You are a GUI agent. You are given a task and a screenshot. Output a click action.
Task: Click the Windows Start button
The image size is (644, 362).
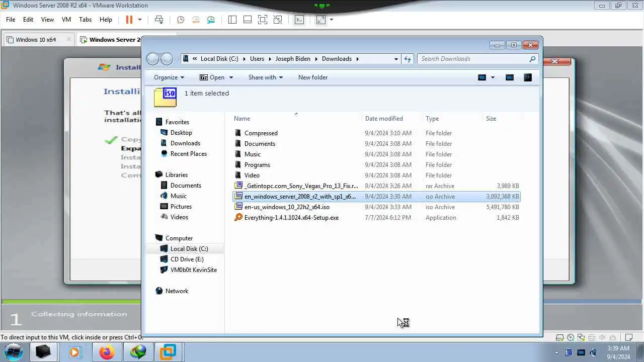point(14,352)
